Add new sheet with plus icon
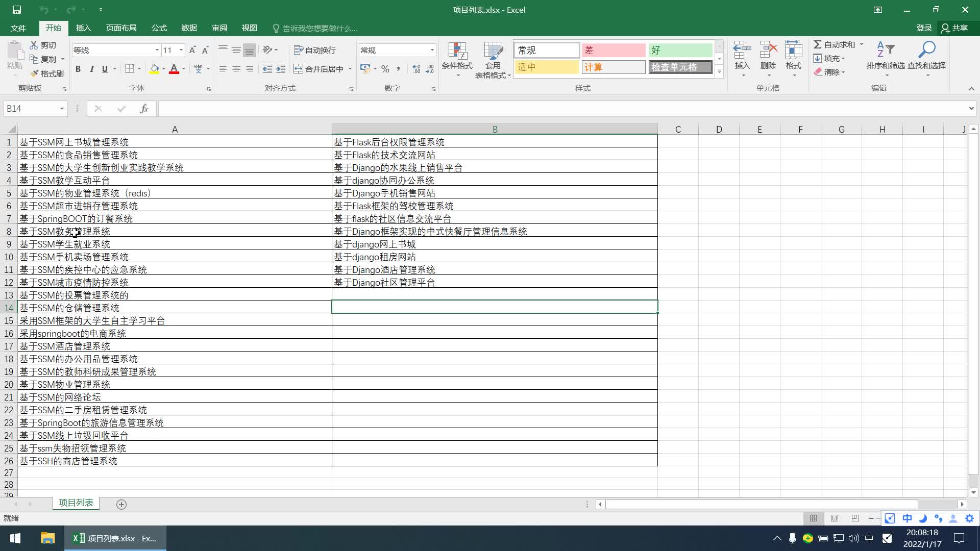Viewport: 980px width, 551px height. coord(121,504)
